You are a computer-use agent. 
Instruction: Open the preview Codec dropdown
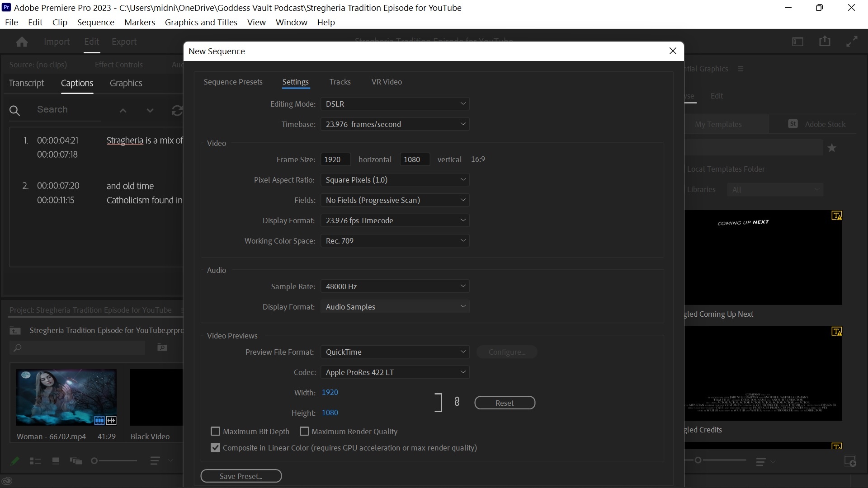(395, 372)
